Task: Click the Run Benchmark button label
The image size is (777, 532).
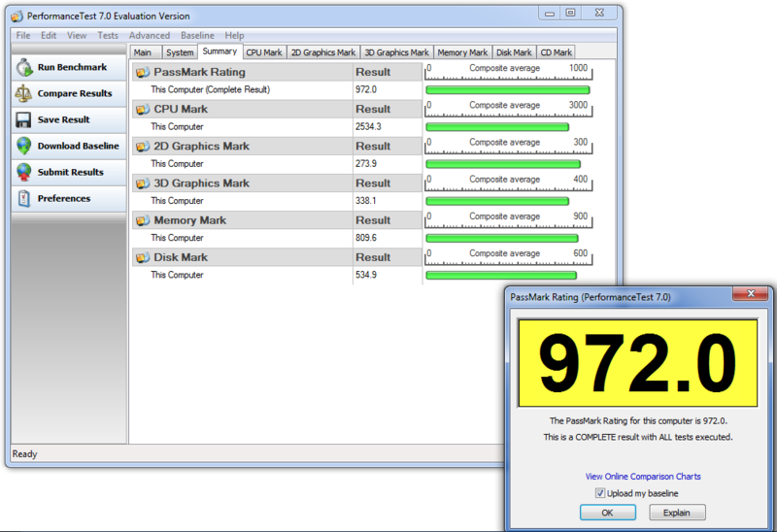Action: 72,67
